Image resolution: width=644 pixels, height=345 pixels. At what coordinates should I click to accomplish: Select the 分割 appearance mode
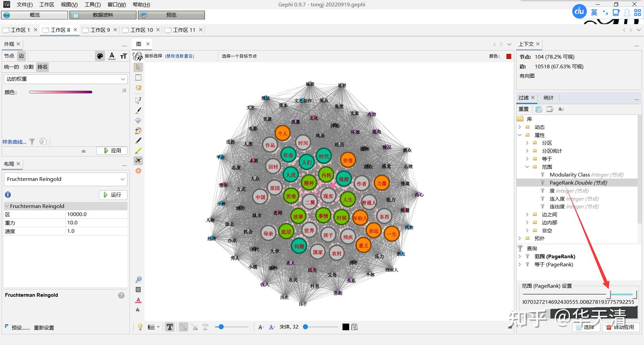[29, 67]
